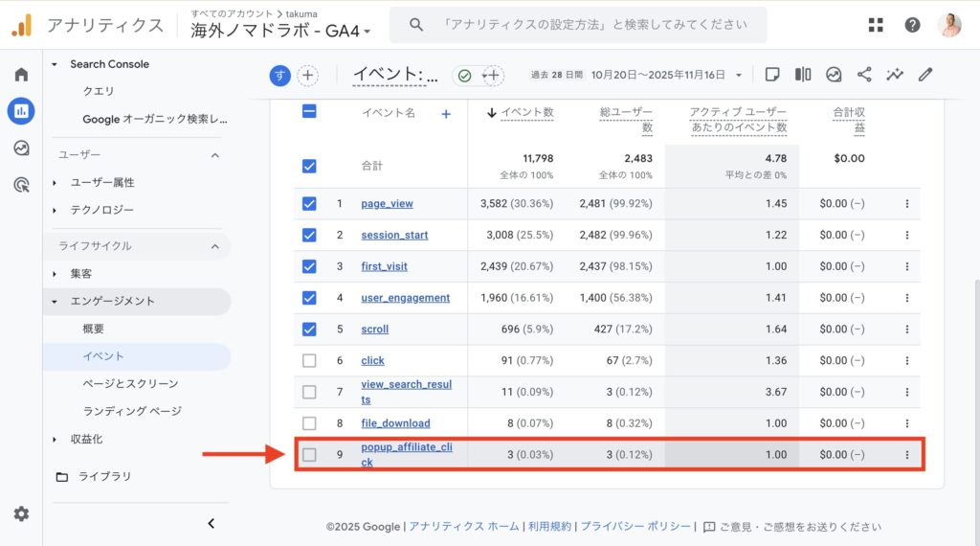Open Google オーガニック検索 report
The width and height of the screenshot is (980, 546).
155,119
